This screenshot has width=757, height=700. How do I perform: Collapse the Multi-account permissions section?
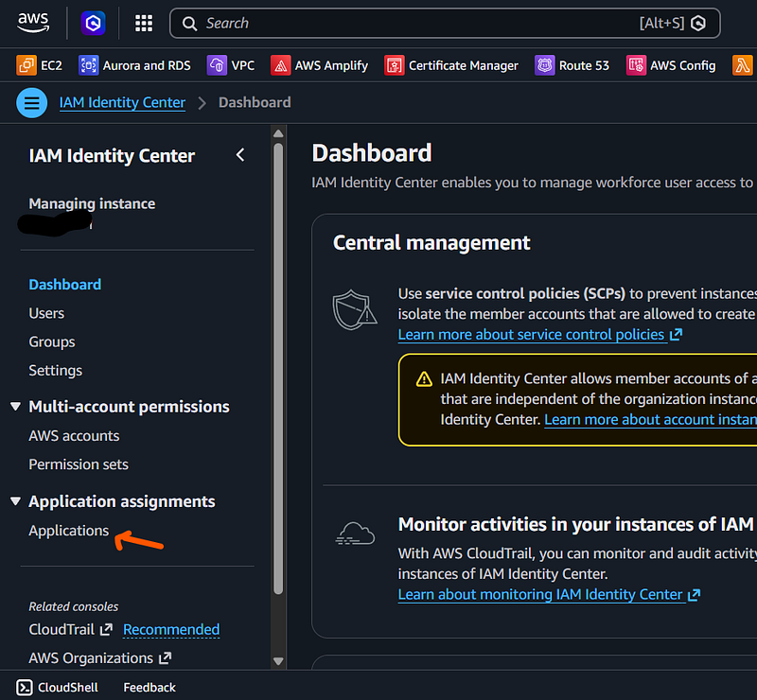pos(14,406)
